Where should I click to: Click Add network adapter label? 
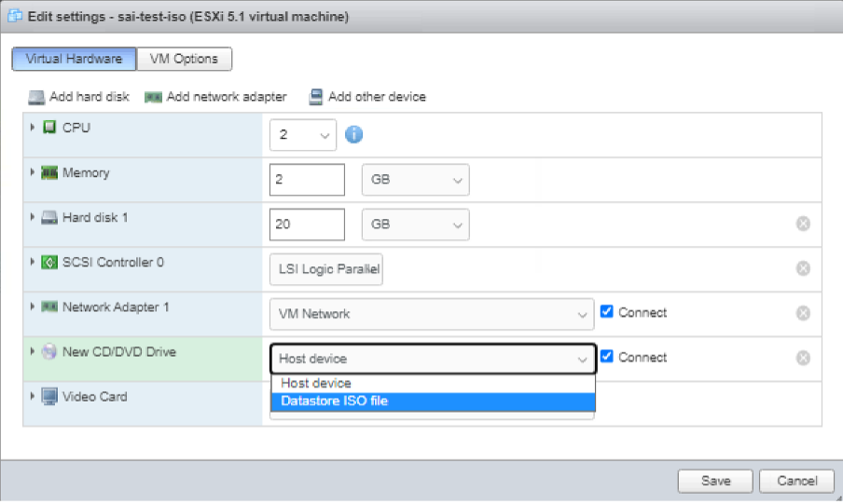point(227,97)
